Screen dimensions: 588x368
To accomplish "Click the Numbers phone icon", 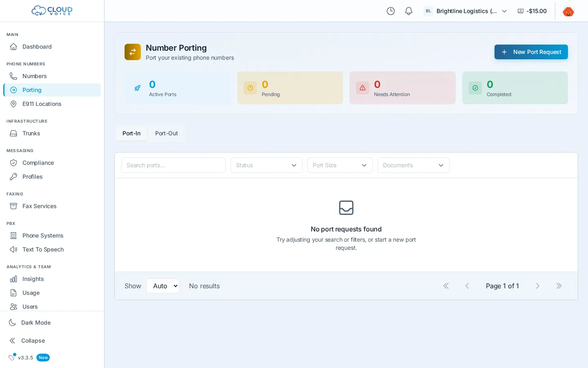I will click(x=13, y=76).
